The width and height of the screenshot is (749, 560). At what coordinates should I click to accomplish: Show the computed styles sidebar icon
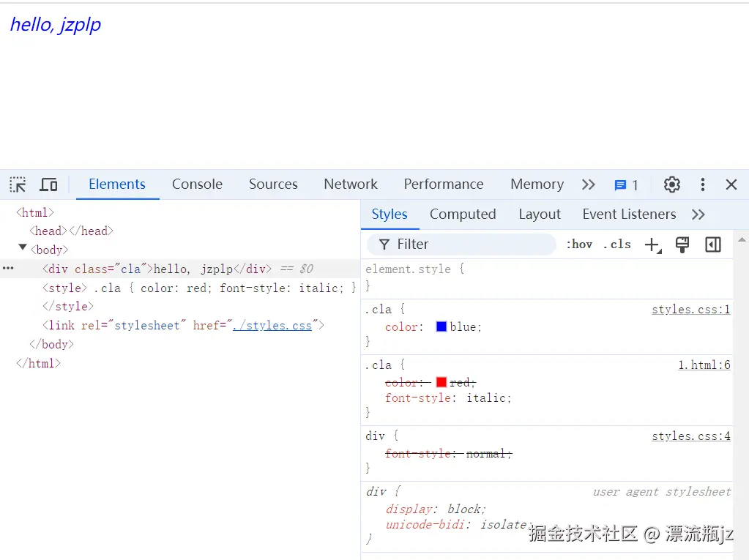coord(712,244)
